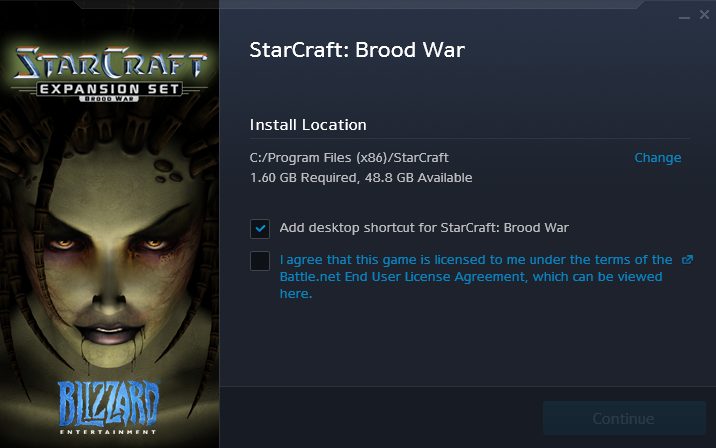Click the StarCraft logo artwork
This screenshot has height=448, width=716.
pos(110,62)
